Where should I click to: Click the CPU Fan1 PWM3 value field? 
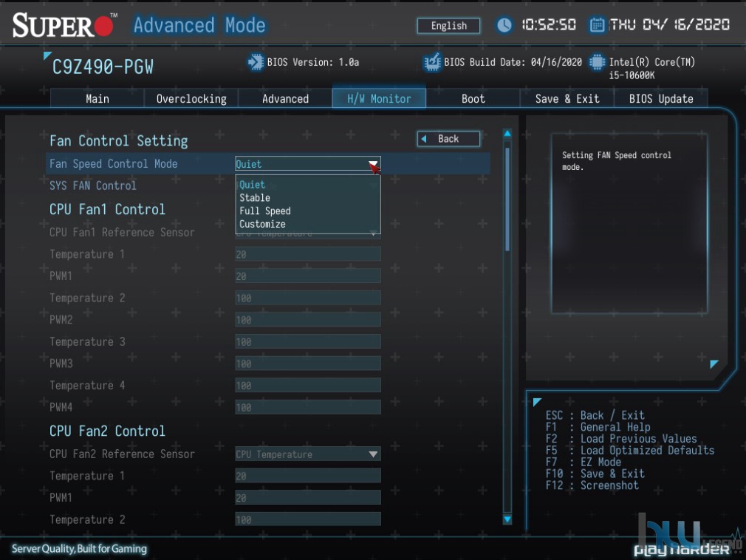point(308,363)
